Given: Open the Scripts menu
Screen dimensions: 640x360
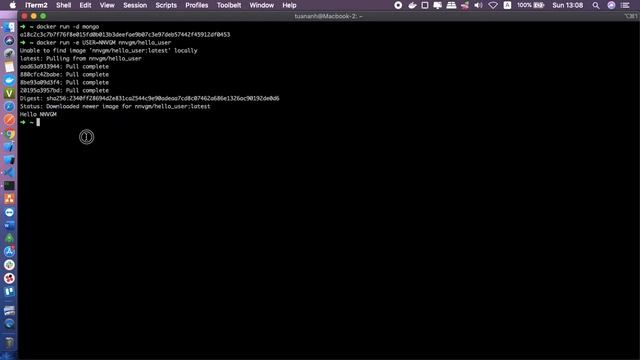Looking at the screenshot, I should coord(166,5).
